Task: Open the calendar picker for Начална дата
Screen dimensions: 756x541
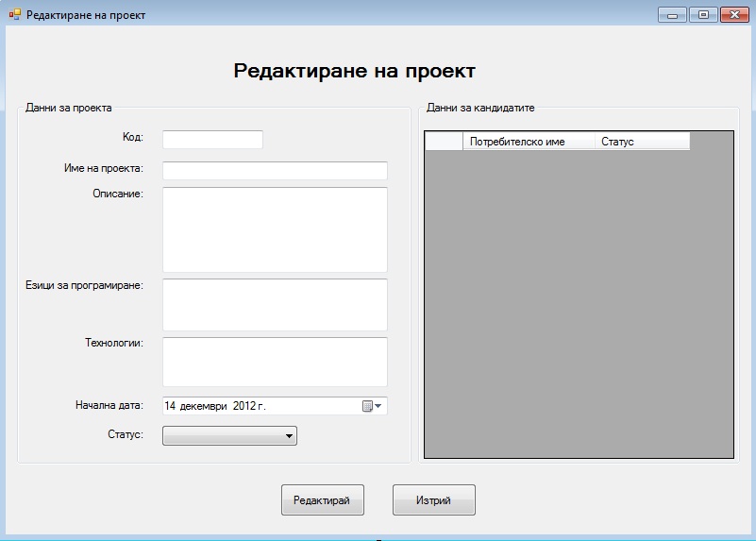Action: pos(372,406)
